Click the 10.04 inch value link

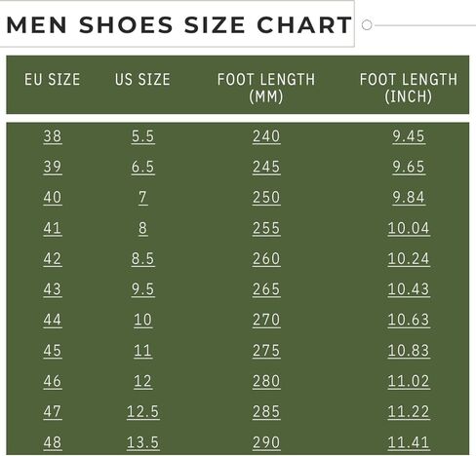coord(409,228)
